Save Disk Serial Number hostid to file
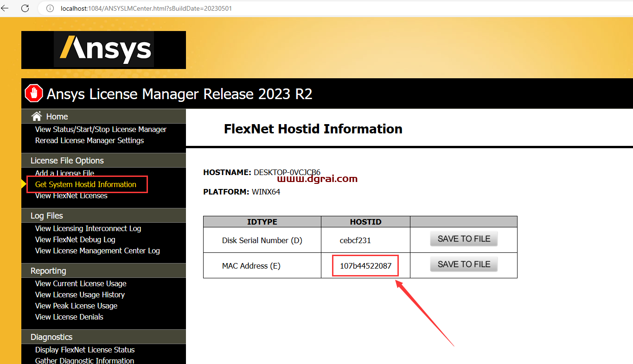This screenshot has width=633, height=364. click(464, 239)
